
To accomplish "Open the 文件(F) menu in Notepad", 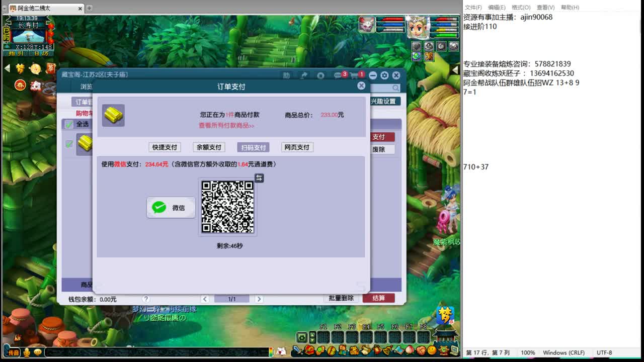I will (473, 8).
